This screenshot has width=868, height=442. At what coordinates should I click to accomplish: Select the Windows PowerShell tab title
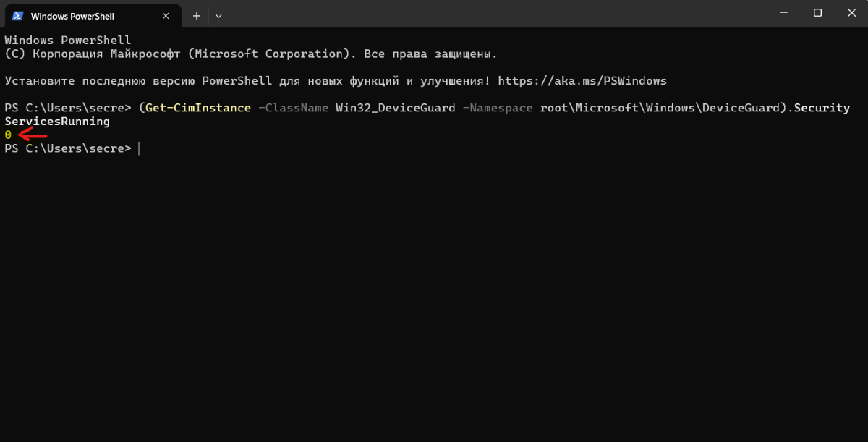click(72, 16)
